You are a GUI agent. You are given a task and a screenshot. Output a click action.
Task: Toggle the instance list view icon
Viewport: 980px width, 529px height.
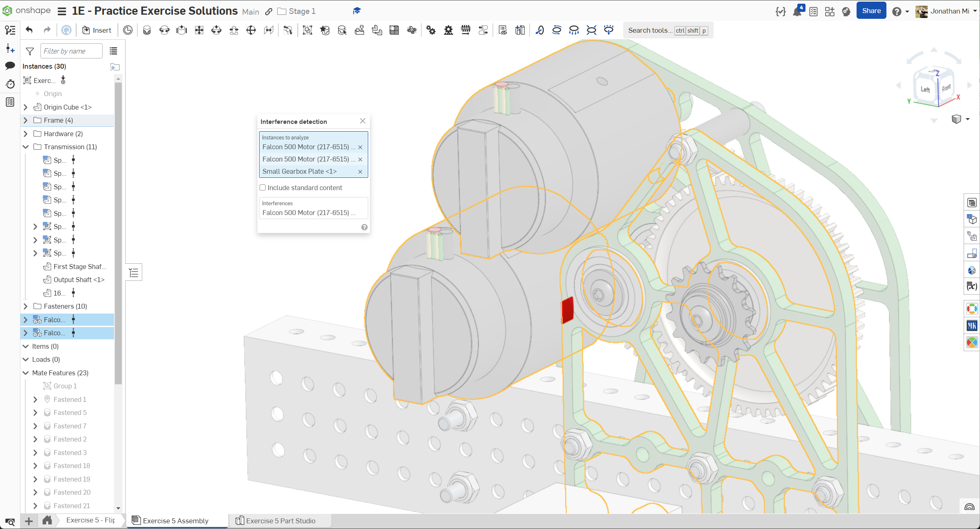(x=113, y=51)
